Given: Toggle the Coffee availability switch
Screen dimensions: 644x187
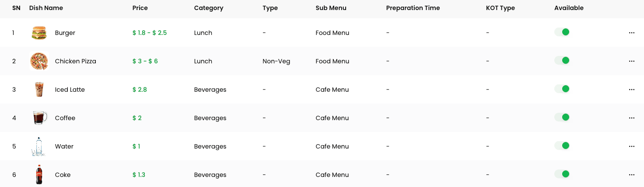Looking at the screenshot, I should pos(562,117).
